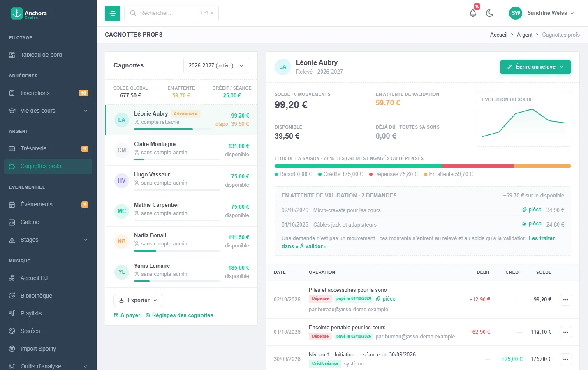Select Cagnottes profs sidebar item
The height and width of the screenshot is (370, 588).
48,166
